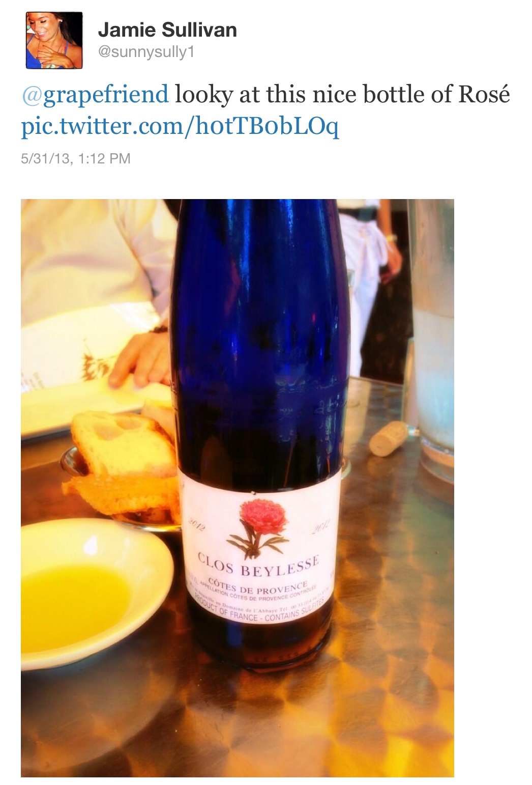Select the 5/31/13, 1:12 PM timestamp
The height and width of the screenshot is (785, 532).
coord(76,159)
